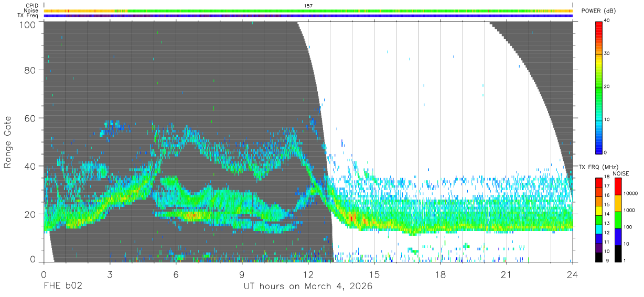Click the red top segment of TX FRQ colorbar
Screen dimensions: 644x297
pos(599,182)
